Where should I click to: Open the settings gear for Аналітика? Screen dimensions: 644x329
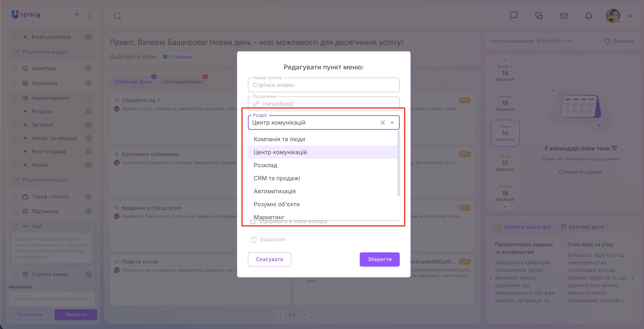tap(89, 68)
